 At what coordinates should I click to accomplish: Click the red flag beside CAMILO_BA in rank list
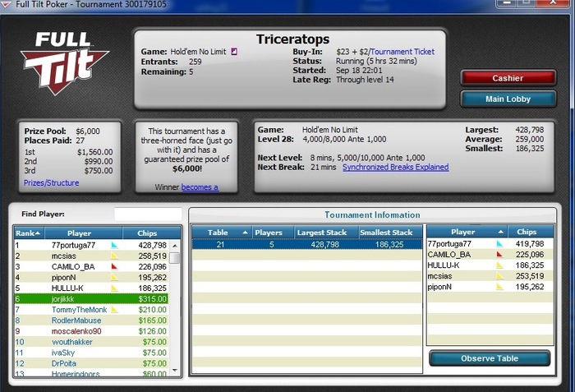point(115,266)
